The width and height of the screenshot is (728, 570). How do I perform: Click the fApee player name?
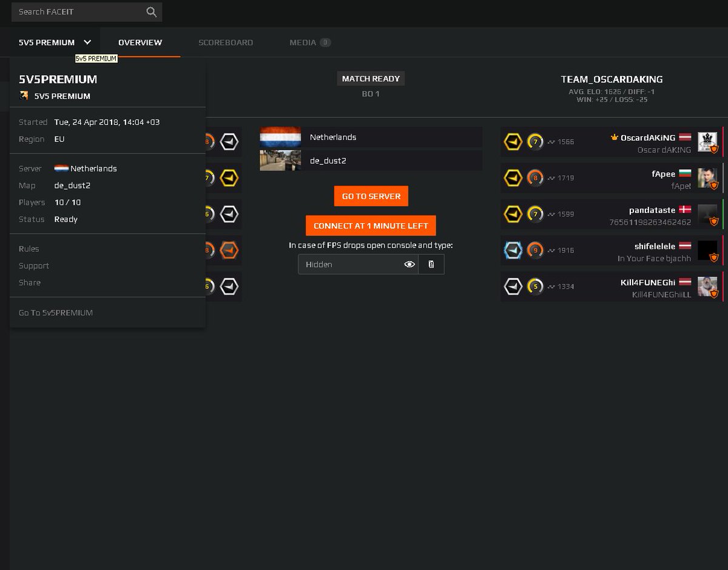(x=664, y=174)
